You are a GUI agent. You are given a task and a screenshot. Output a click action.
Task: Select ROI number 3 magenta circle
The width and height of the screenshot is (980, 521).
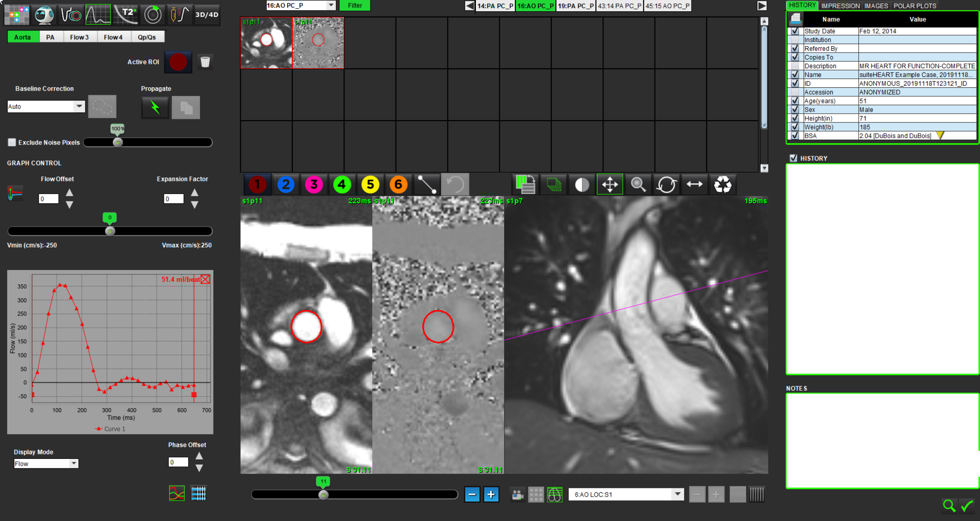pos(314,185)
